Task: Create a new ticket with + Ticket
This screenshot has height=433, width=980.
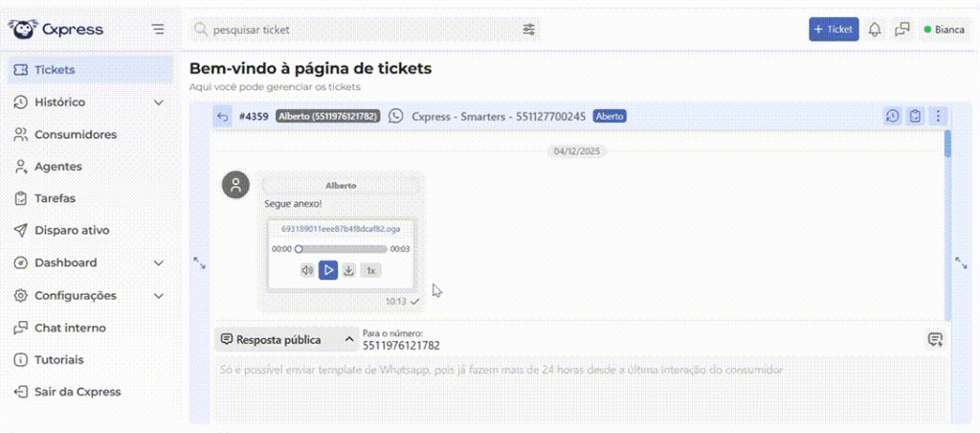Action: pyautogui.click(x=833, y=30)
